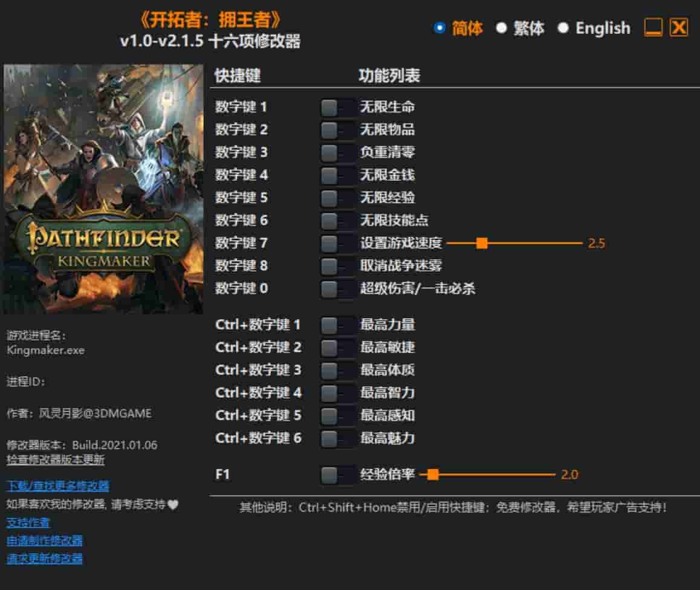This screenshot has width=700, height=590.
Task: Open 检查修改器版本更新 update check link
Action: pyautogui.click(x=54, y=460)
